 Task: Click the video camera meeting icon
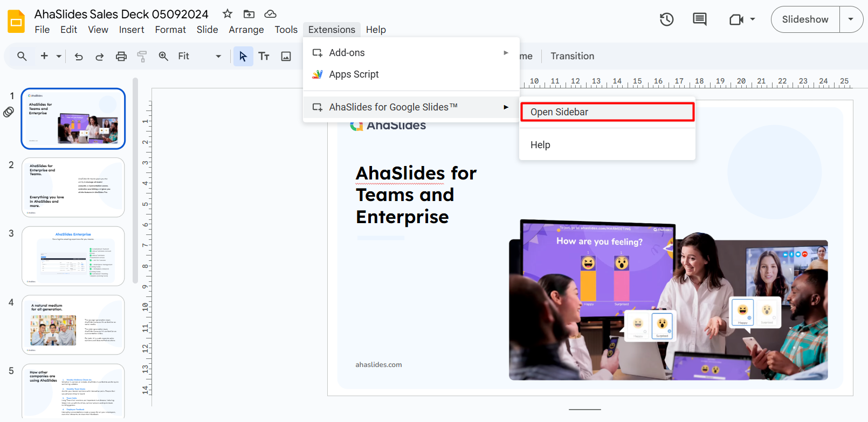pos(736,19)
